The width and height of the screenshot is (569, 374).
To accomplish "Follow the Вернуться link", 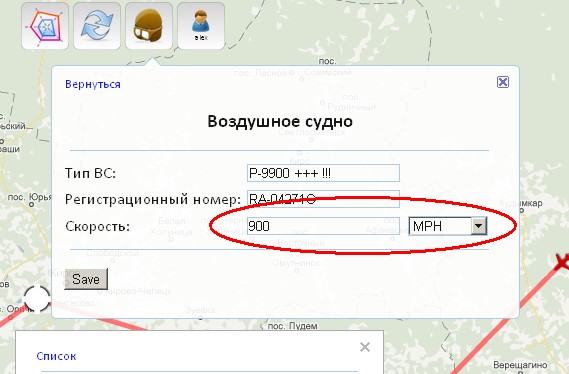I will pos(93,84).
